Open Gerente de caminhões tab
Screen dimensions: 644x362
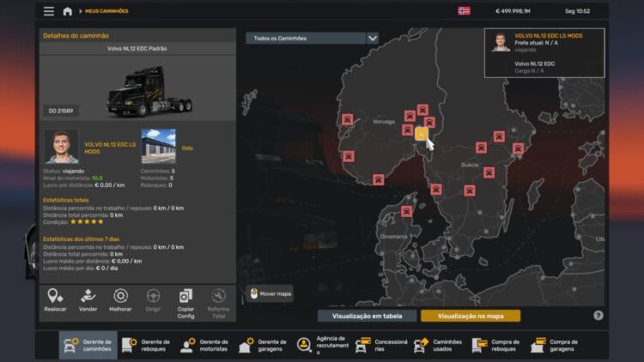coord(88,345)
